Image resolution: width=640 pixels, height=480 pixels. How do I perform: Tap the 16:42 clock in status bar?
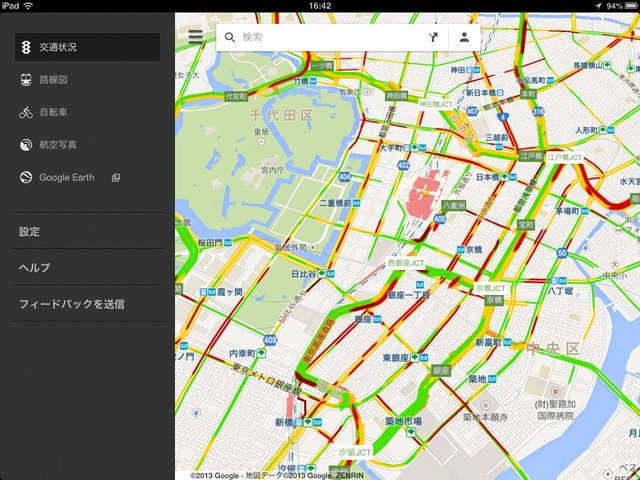[x=320, y=6]
